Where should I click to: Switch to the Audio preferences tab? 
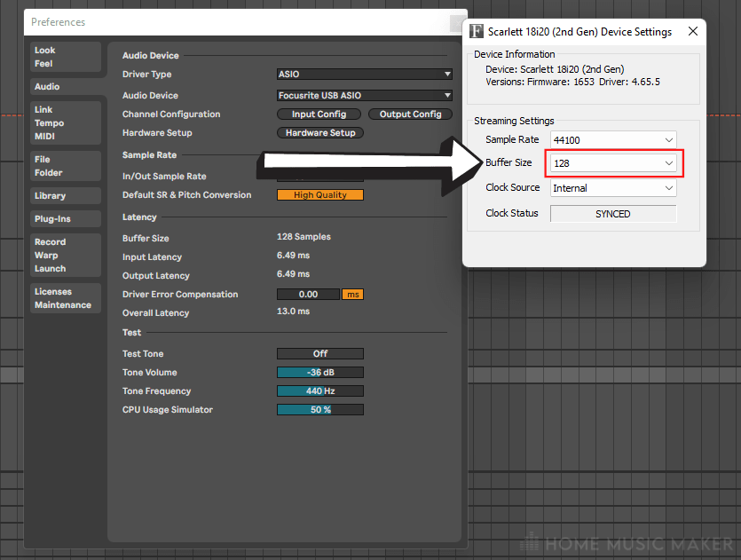65,86
